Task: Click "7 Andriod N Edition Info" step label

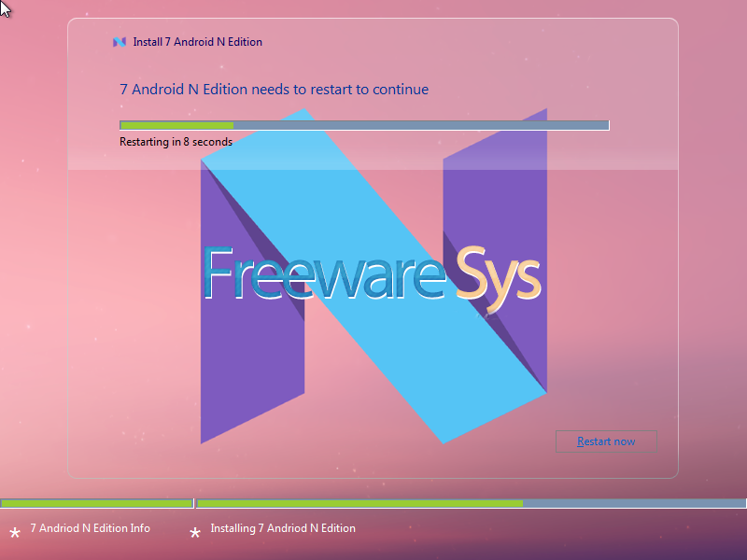Action: click(90, 528)
